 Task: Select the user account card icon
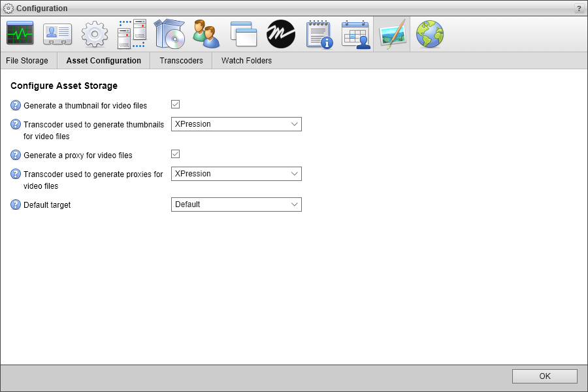(x=57, y=33)
